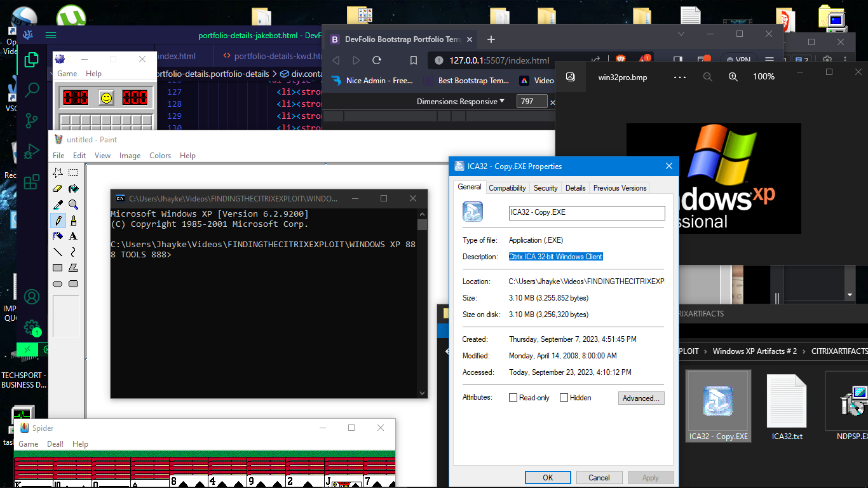
Task: Select the Free-Form Select tool in Paint
Action: point(58,172)
